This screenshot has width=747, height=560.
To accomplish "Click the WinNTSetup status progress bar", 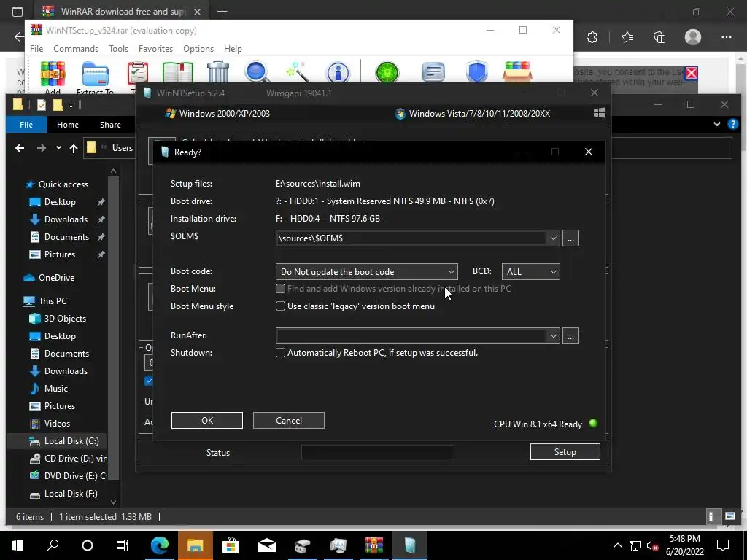I will pos(377,452).
